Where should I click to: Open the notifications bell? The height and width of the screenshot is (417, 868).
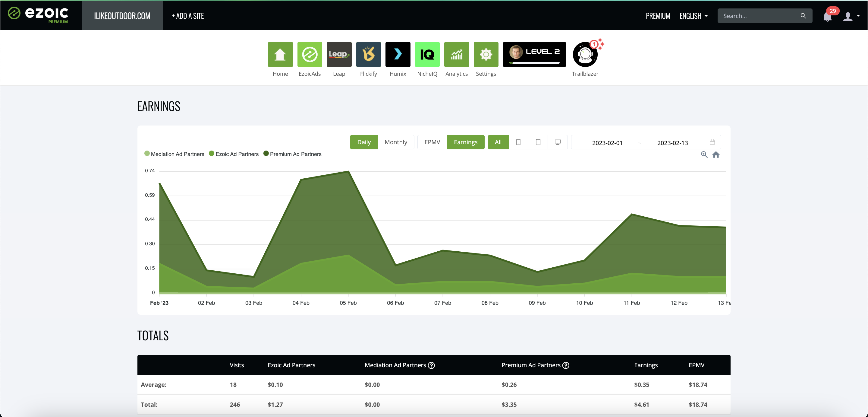point(827,16)
